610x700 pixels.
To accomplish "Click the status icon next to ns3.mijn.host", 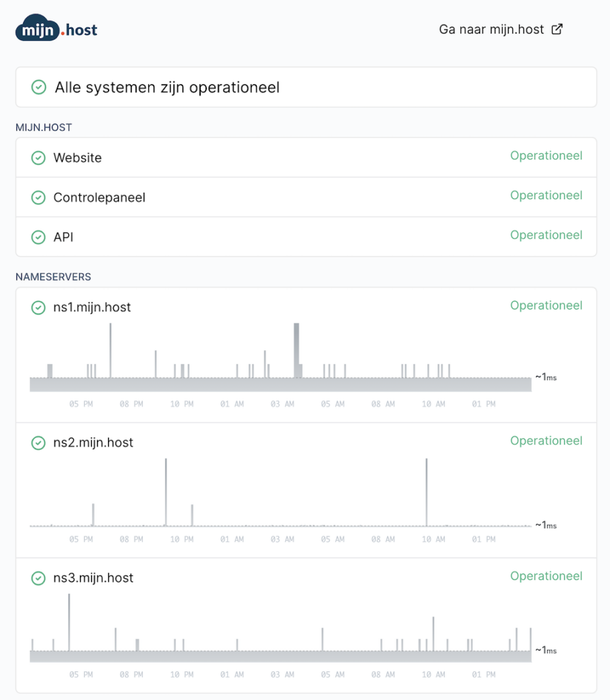I will tap(38, 578).
